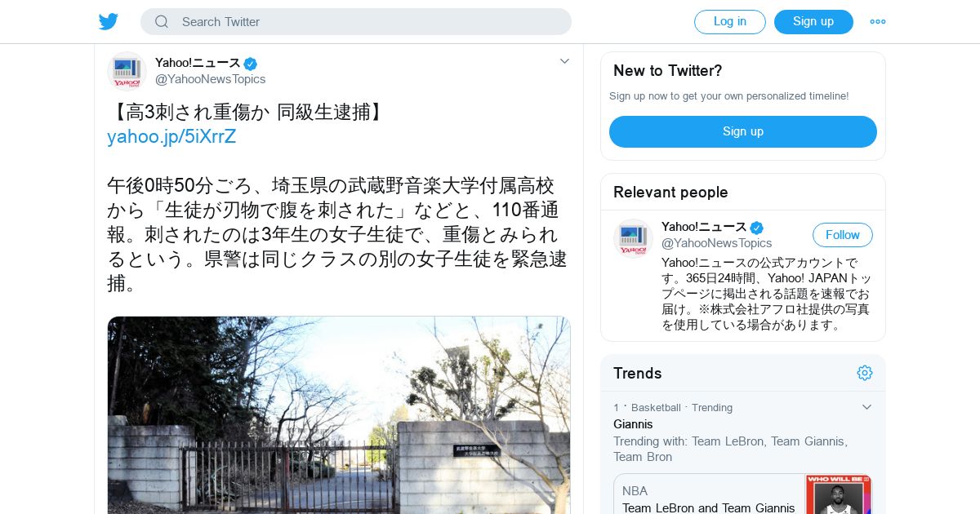Open the yahoo.jp/5iXrrZ link
The height and width of the screenshot is (514, 980).
171,137
